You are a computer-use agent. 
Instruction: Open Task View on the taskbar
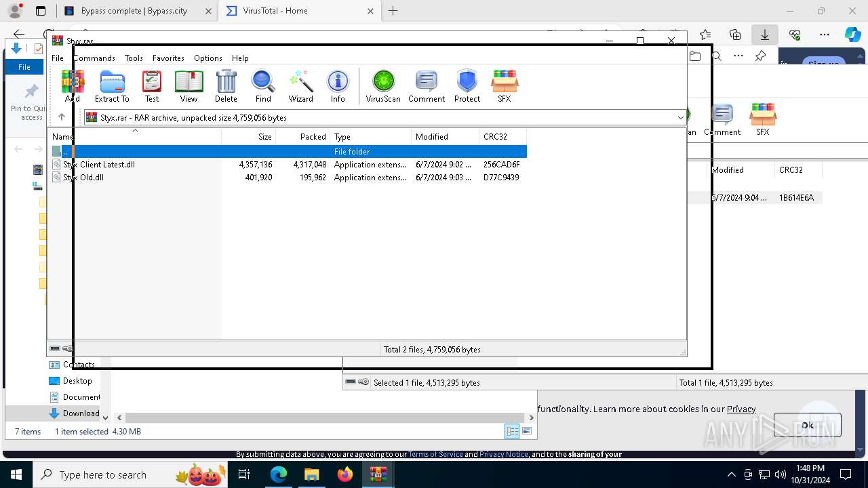[x=245, y=474]
